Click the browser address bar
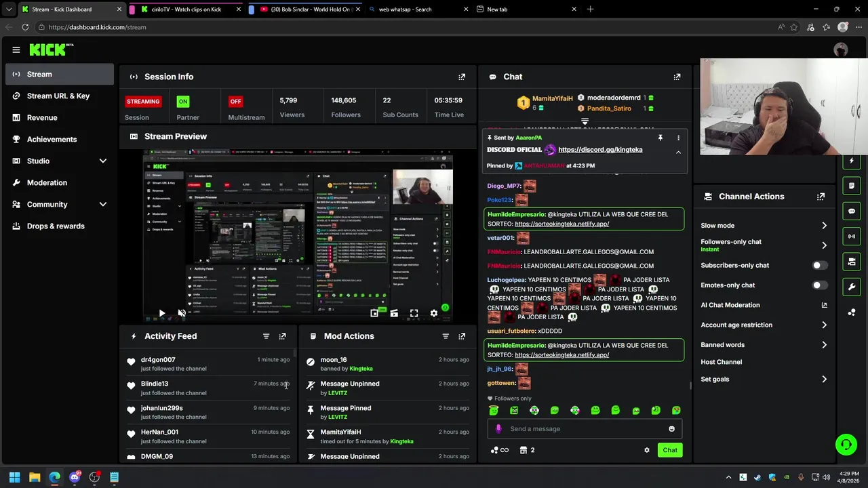Image resolution: width=868 pixels, height=488 pixels. 407,27
